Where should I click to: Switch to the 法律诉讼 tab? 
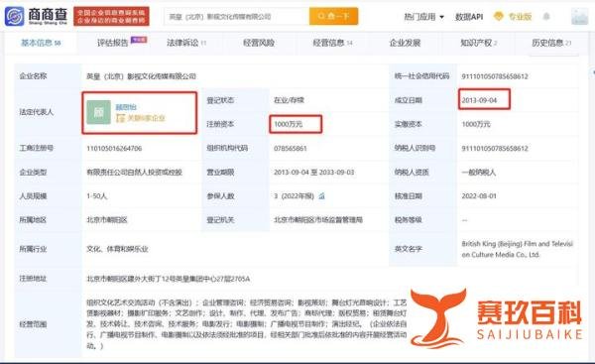click(186, 43)
